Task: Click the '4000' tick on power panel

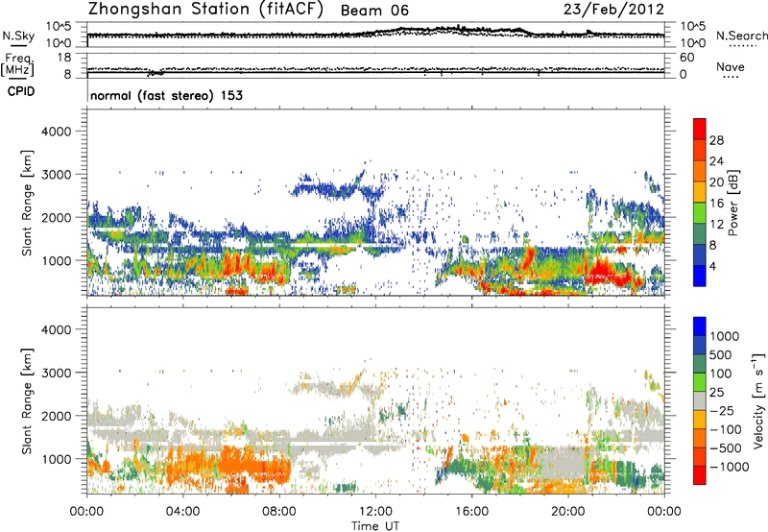Action: point(56,132)
